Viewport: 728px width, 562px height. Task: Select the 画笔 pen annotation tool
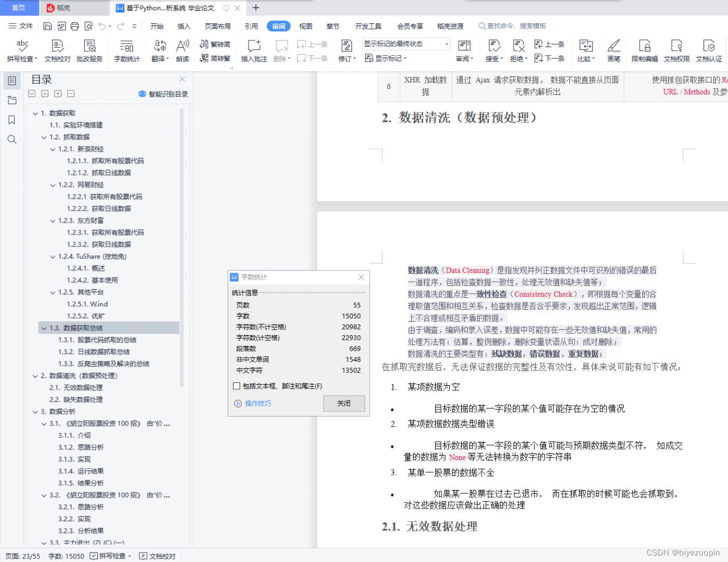(x=614, y=50)
